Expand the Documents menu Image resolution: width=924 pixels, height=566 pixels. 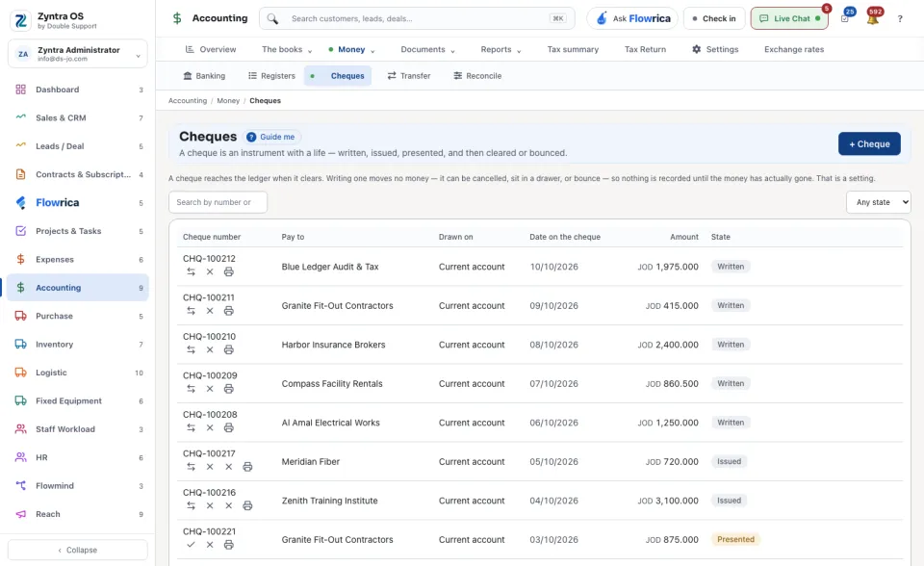click(x=427, y=49)
